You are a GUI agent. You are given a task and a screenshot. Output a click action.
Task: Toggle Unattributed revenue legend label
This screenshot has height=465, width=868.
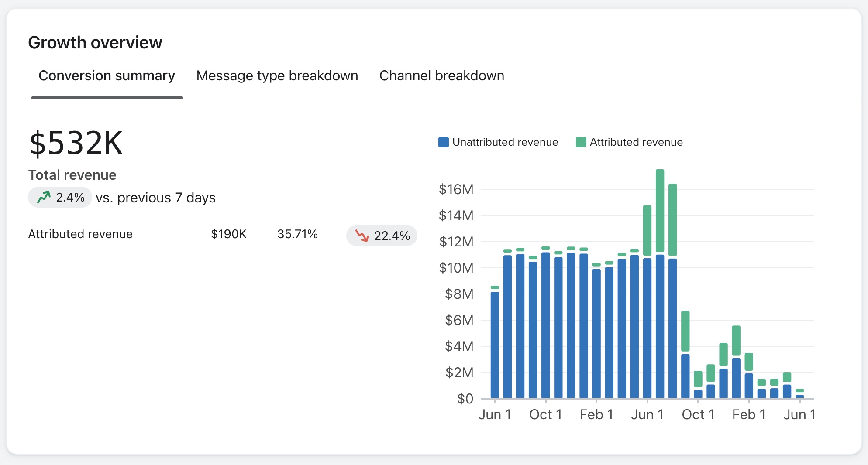point(505,142)
